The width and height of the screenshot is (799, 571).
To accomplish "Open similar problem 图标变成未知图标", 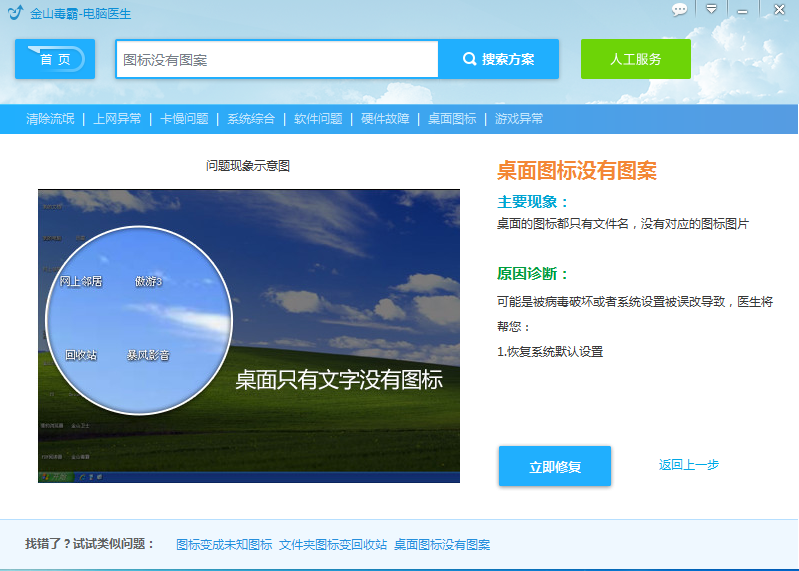I will (224, 545).
